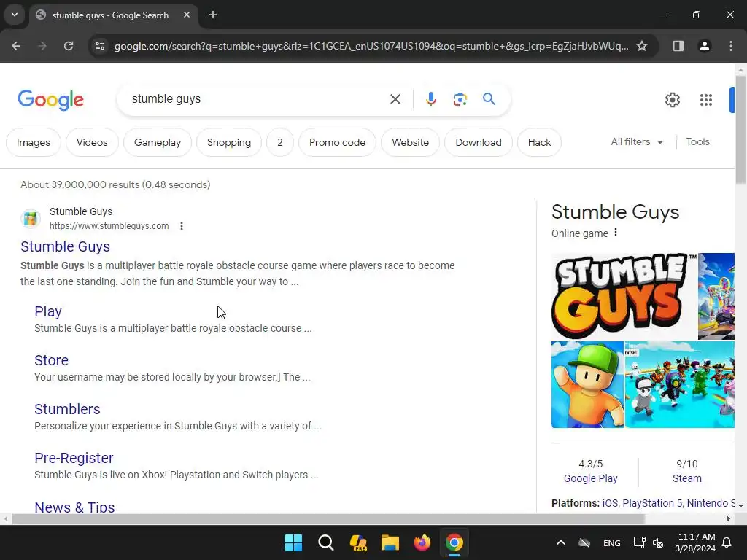Open the Pre-Register sitelink
Image resolution: width=747 pixels, height=560 pixels.
click(x=74, y=458)
